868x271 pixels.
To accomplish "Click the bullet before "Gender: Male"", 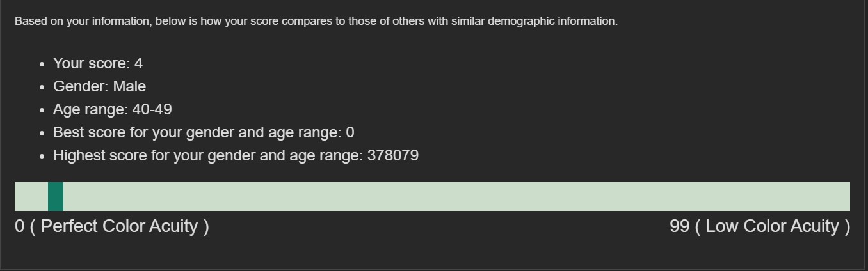I will coord(42,87).
